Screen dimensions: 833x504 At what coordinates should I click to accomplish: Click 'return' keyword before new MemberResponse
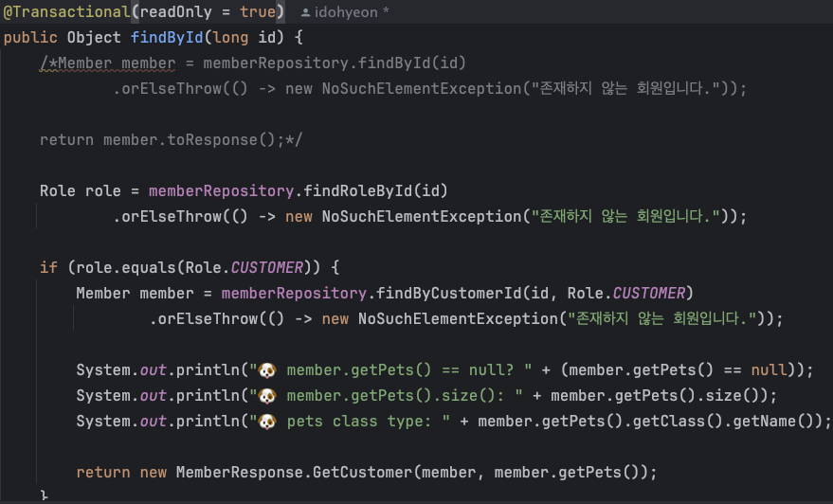pos(103,472)
